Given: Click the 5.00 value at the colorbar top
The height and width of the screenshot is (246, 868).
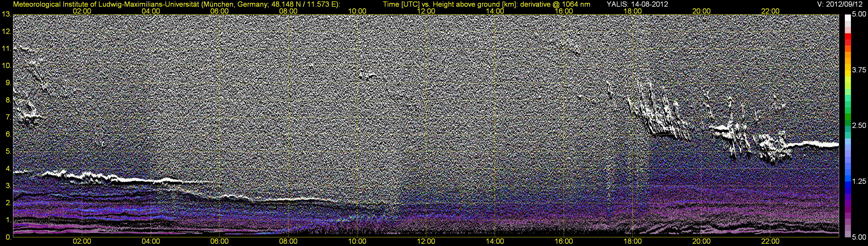Looking at the screenshot, I should 859,14.
